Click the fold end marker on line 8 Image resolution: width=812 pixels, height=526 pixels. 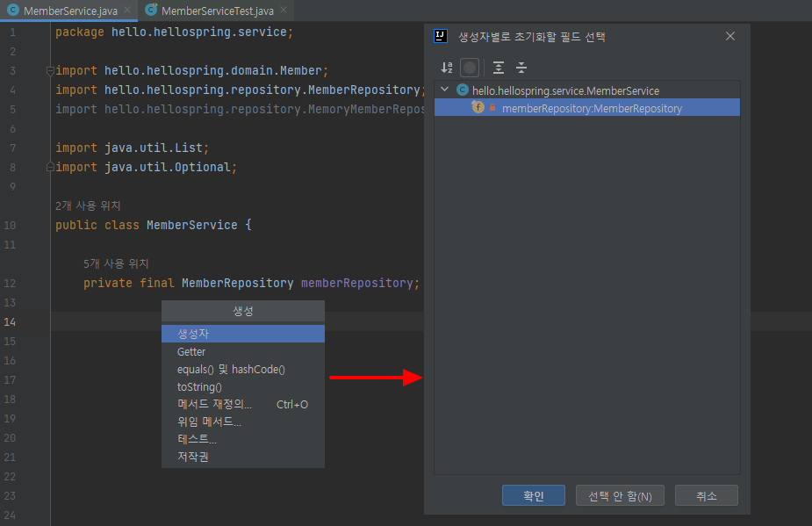pyautogui.click(x=50, y=167)
